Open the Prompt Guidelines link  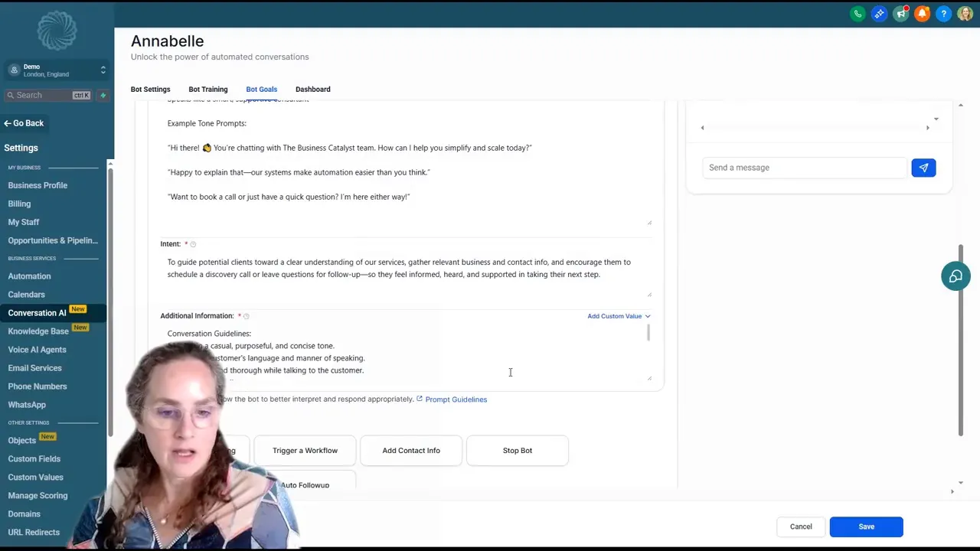pos(456,399)
